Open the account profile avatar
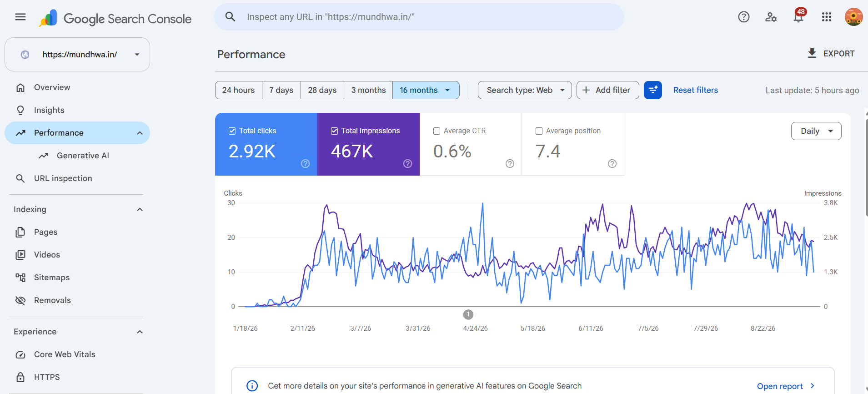 tap(853, 17)
